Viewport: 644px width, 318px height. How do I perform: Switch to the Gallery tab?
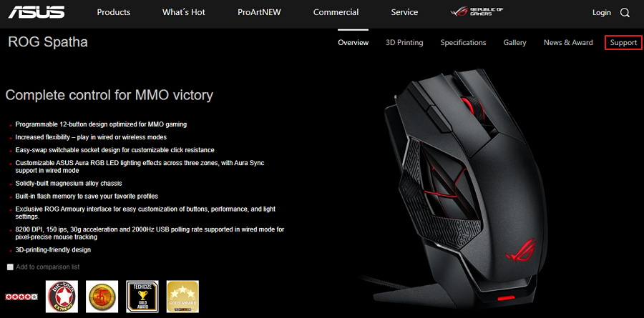point(514,42)
